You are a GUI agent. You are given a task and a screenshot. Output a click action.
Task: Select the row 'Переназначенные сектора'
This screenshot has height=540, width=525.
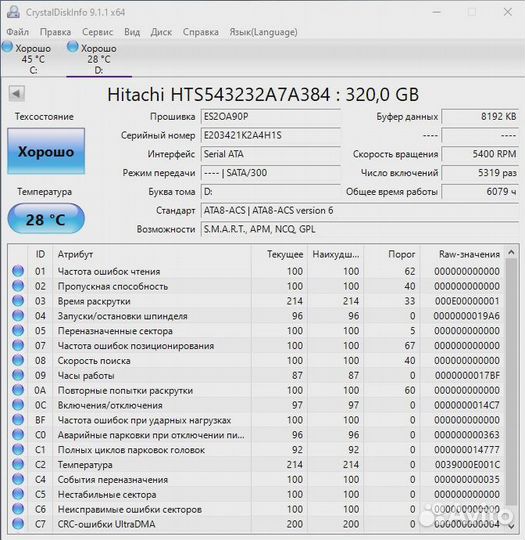[256, 331]
